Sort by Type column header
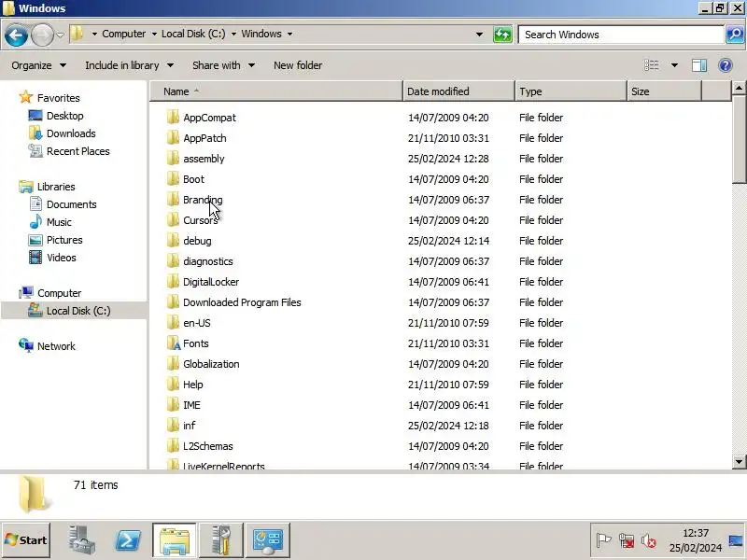Image resolution: width=747 pixels, height=560 pixels. pos(571,91)
